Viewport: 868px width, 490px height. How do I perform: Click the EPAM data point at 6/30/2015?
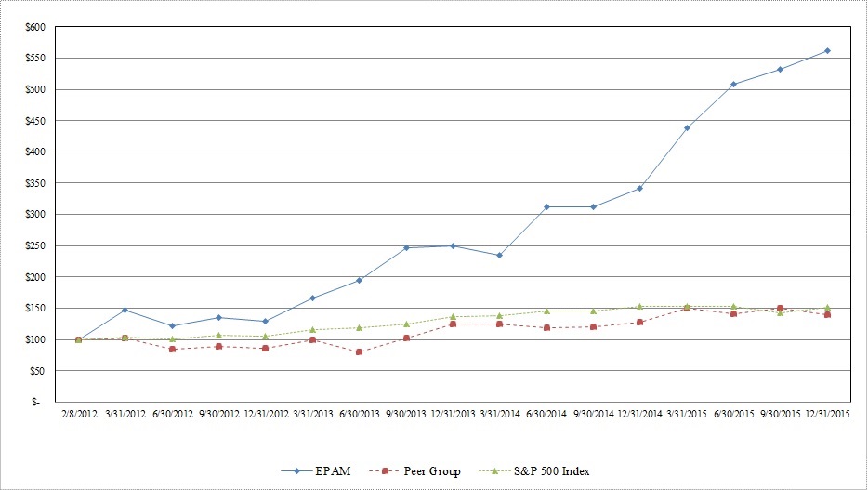[733, 84]
